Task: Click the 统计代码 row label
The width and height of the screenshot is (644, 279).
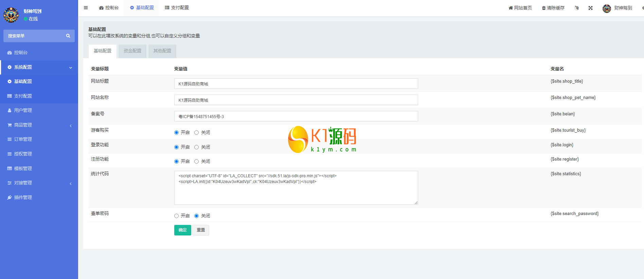Action: click(100, 174)
